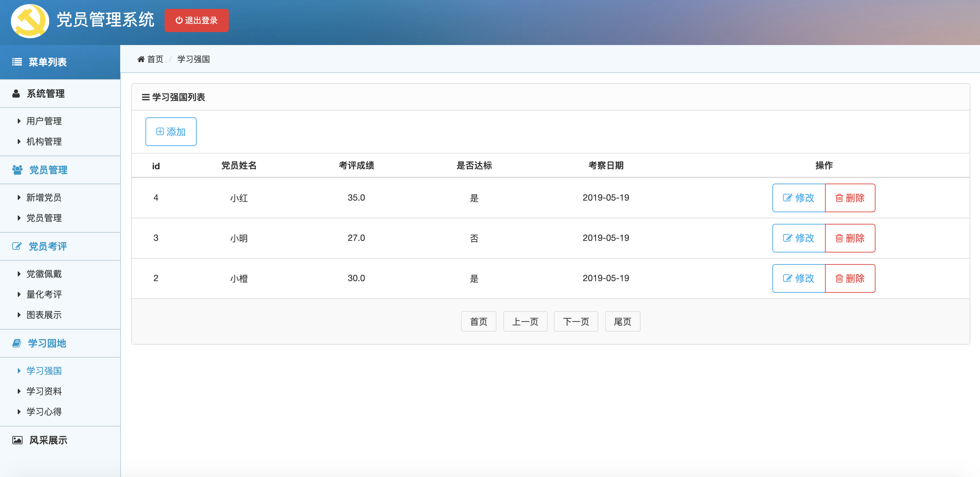The image size is (980, 477).
Task: Click the 学习园地 book icon
Action: [x=16, y=343]
